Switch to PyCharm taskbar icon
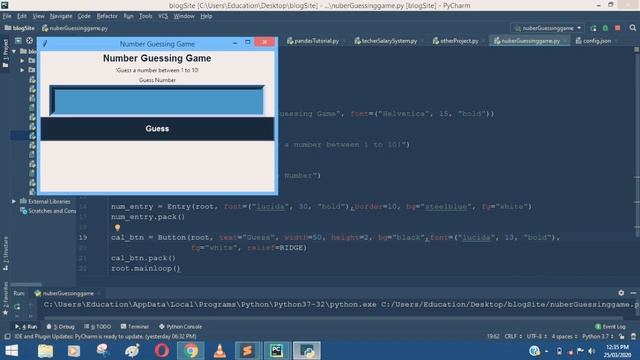Viewport: 640px width, 360px height. [x=276, y=351]
